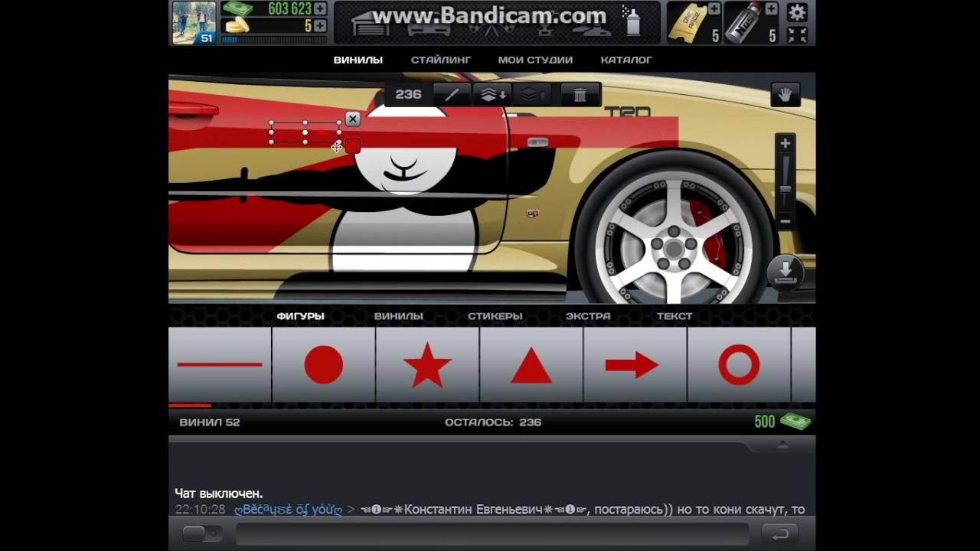Zoom out with the minus button

tap(785, 222)
